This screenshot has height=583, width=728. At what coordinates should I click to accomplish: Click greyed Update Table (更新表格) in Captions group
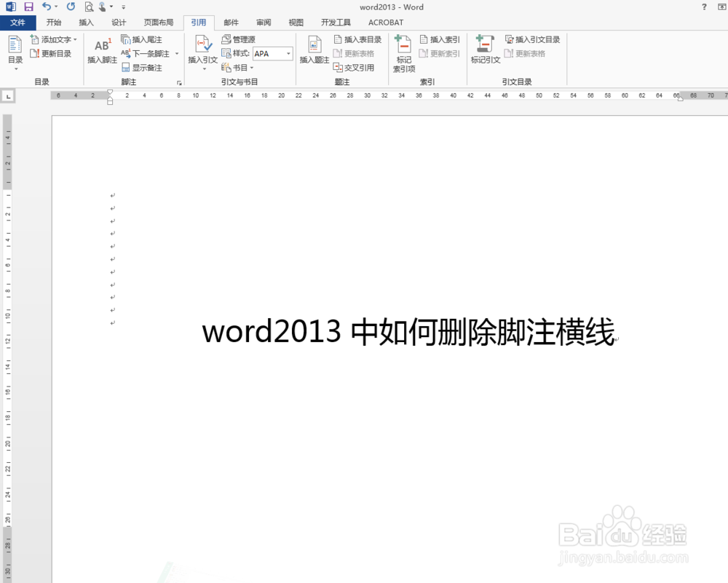(354, 53)
